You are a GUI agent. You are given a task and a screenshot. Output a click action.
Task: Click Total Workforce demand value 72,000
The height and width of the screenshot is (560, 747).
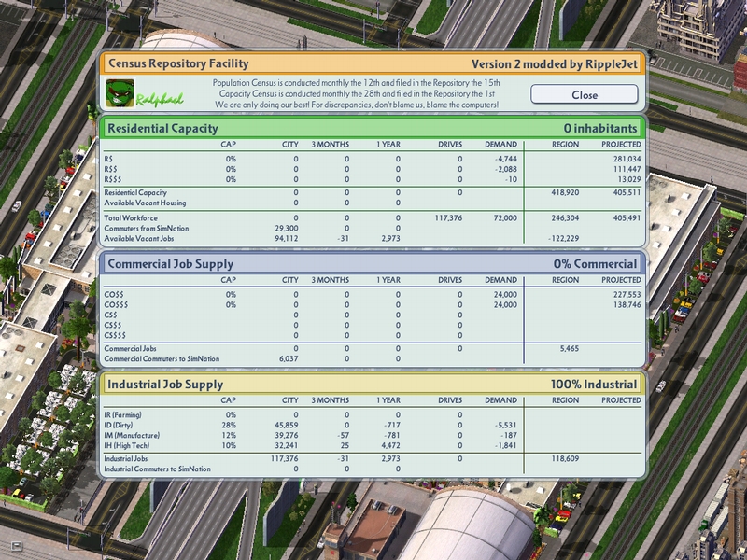505,218
